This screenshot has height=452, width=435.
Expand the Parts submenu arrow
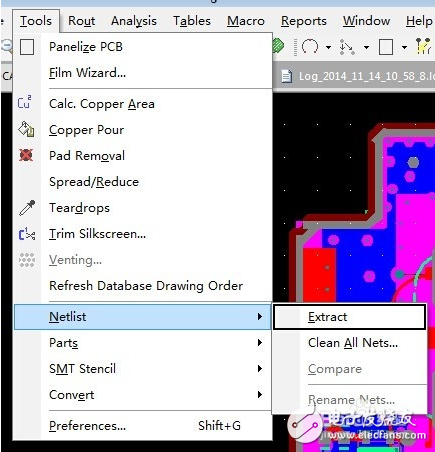point(260,343)
